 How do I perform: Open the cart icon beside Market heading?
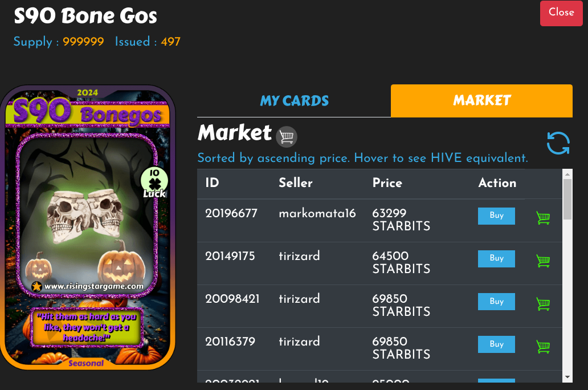pos(287,136)
